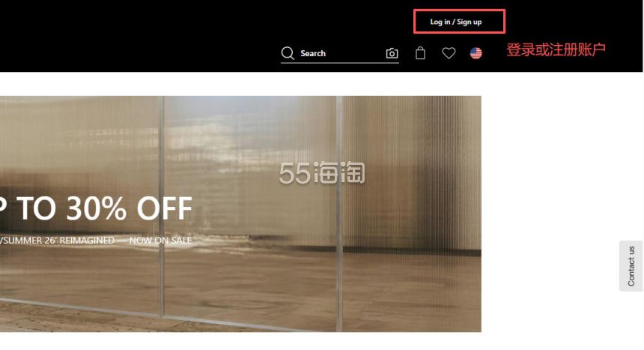Click the sale banner's frosted glass image

[x=240, y=214]
